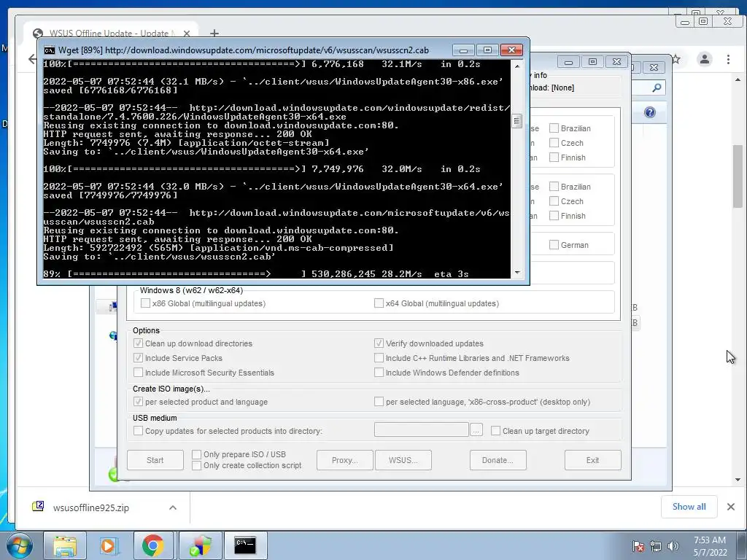747x560 pixels.
Task: Enable Include Windows Defender definitions
Action: point(379,373)
